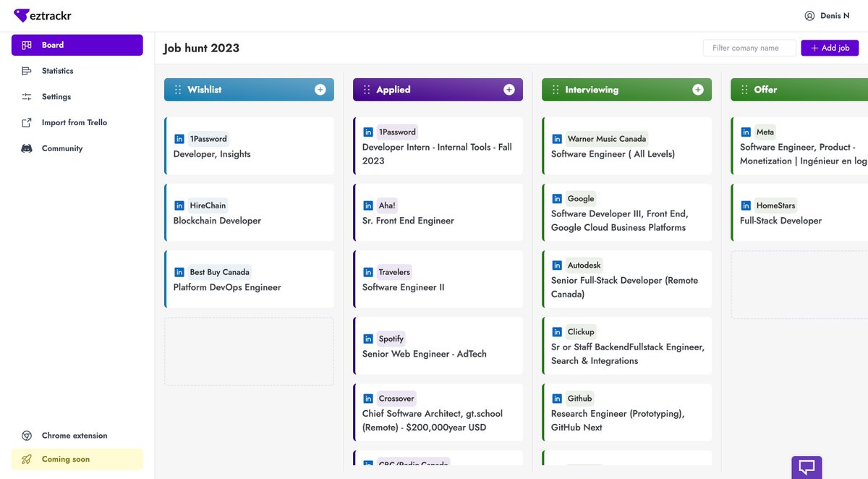
Task: Click the Wishlist column header
Action: [x=249, y=90]
